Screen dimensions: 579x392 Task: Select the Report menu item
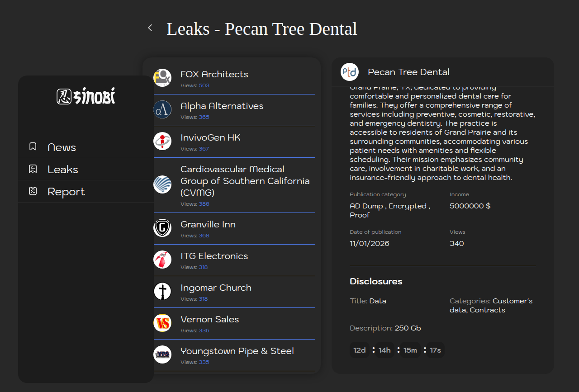[66, 192]
